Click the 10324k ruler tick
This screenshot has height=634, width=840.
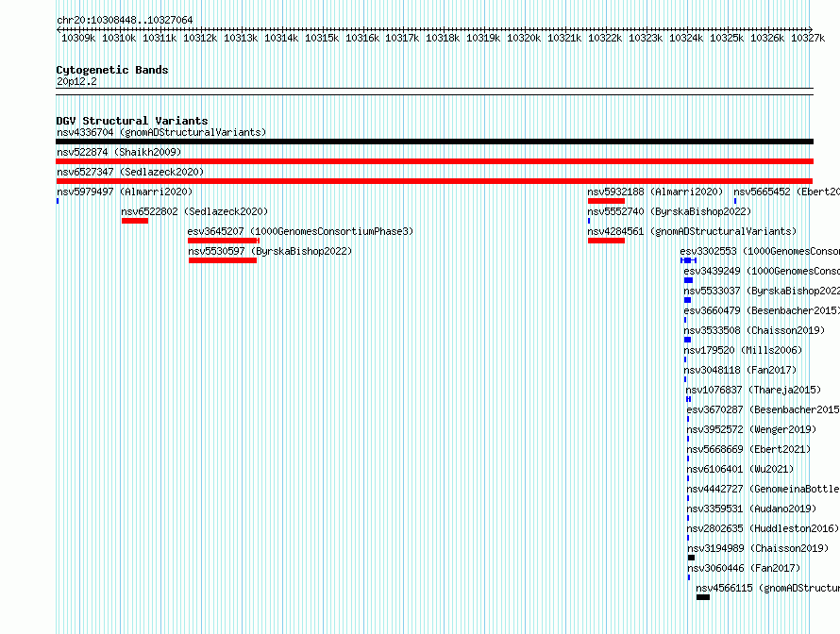(686, 38)
